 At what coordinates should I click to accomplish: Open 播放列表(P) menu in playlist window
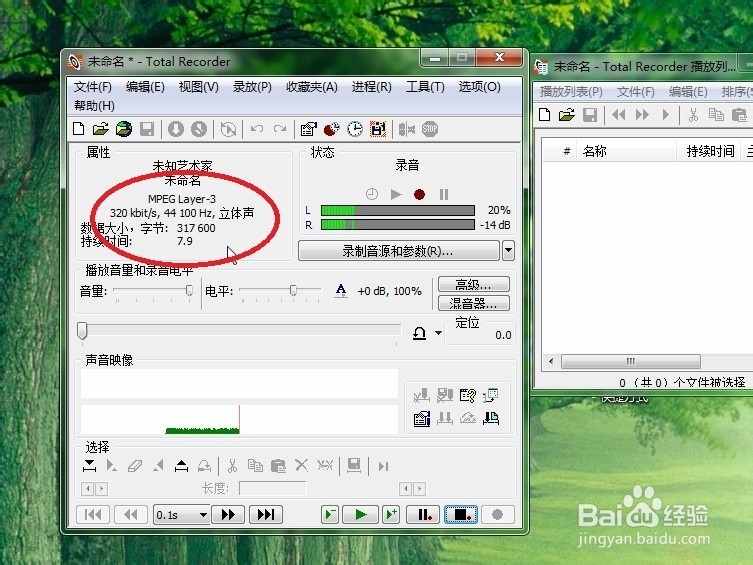tap(571, 92)
